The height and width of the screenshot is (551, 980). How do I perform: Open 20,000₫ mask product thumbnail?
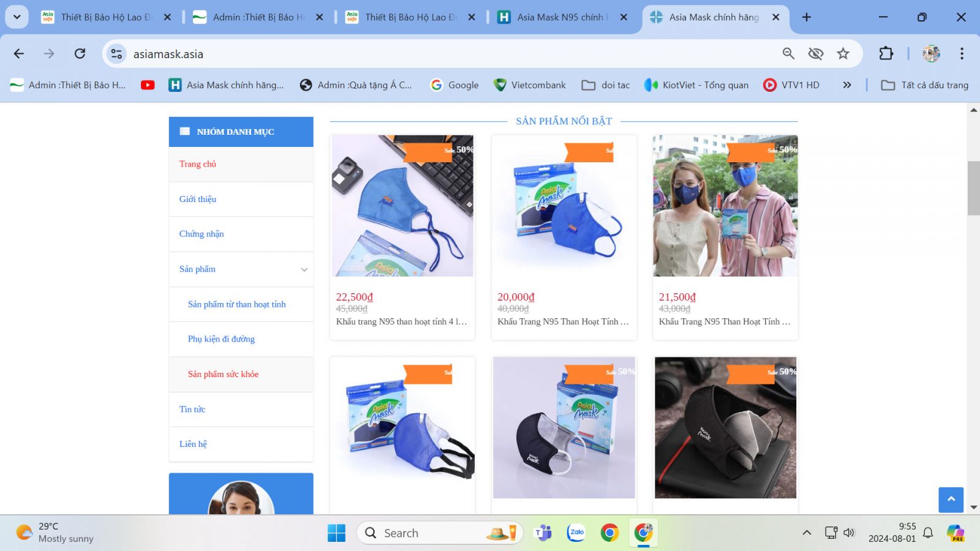[x=564, y=206]
